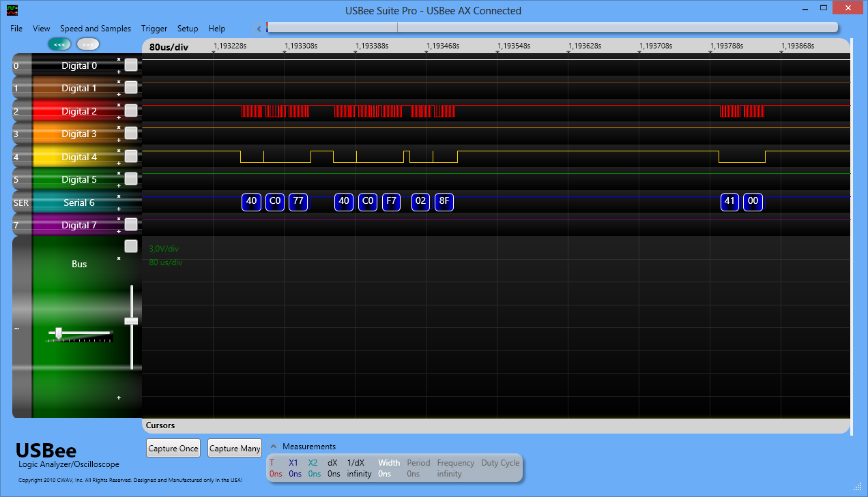Click the overview scrollbar at the top

552,27
